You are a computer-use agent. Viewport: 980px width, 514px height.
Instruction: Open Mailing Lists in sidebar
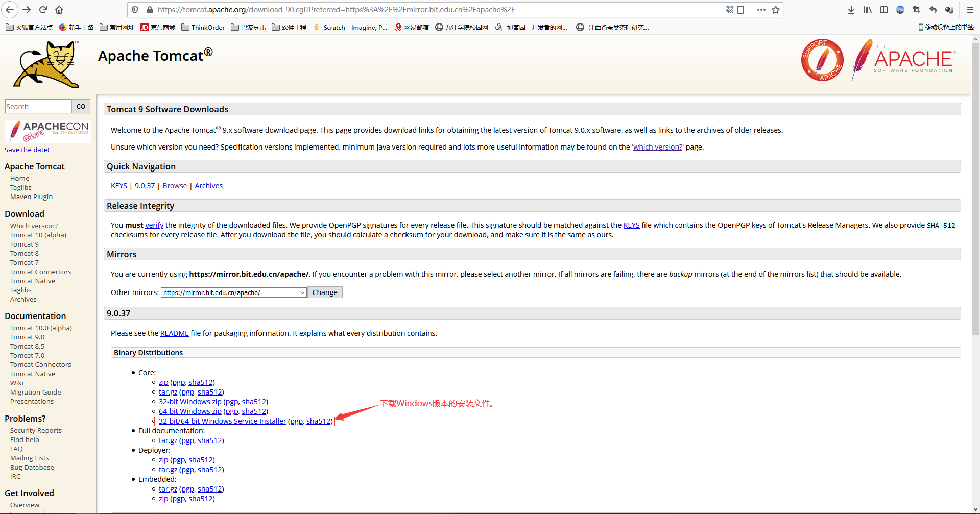30,458
